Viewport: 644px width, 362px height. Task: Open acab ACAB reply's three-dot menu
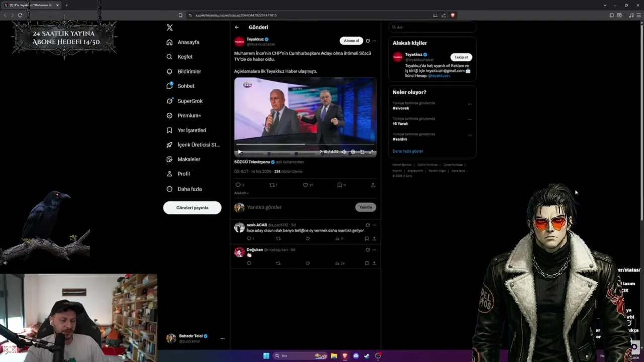[374, 225]
